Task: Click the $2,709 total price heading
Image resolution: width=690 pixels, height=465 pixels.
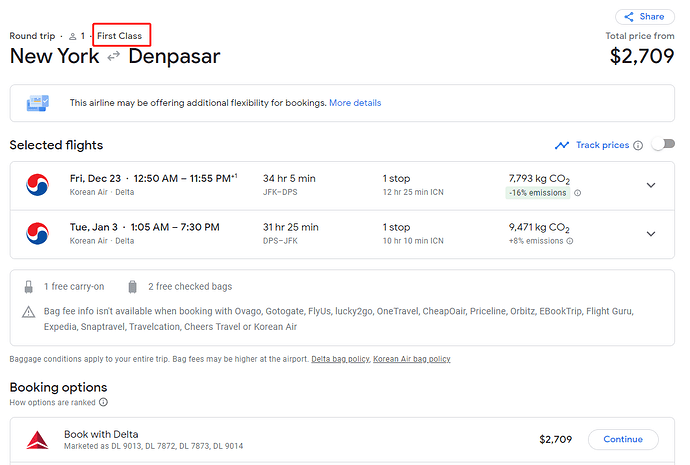Action: tap(642, 56)
